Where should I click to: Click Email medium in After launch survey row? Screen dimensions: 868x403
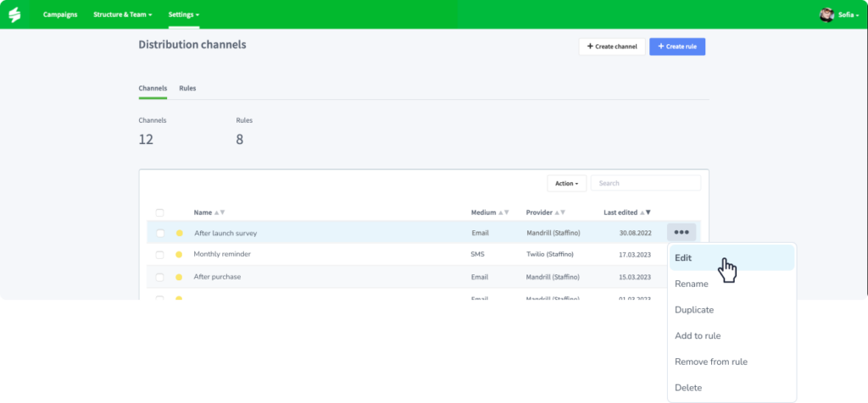tap(480, 234)
